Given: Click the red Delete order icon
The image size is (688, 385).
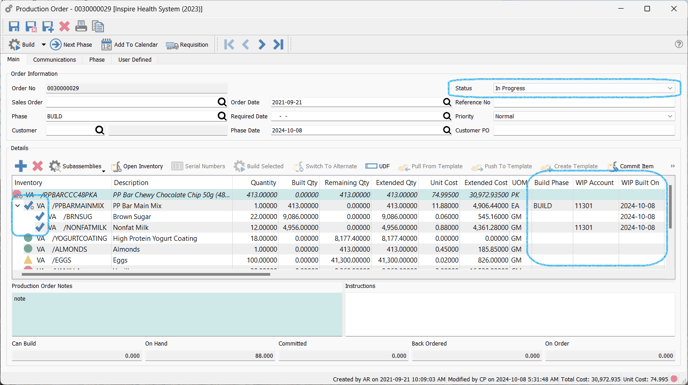Looking at the screenshot, I should (64, 27).
